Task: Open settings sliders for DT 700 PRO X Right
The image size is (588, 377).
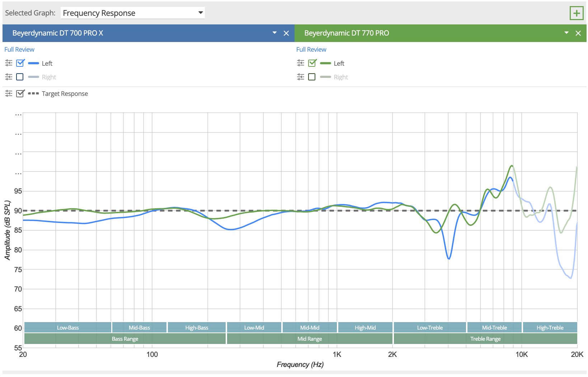Action: click(9, 77)
